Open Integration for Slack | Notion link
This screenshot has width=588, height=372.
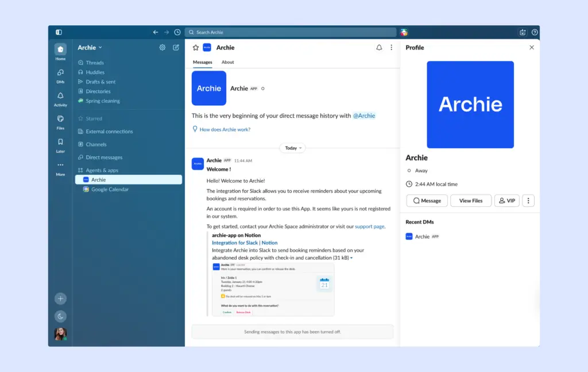(x=245, y=243)
